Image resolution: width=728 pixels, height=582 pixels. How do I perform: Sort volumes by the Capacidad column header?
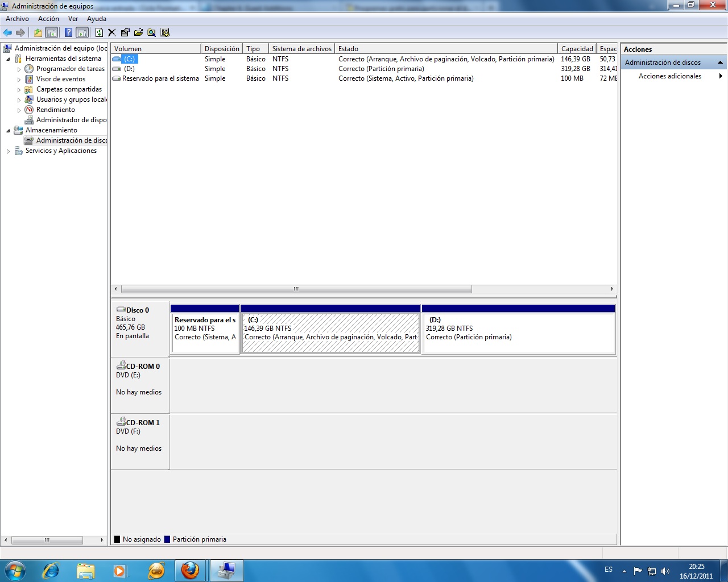(576, 49)
